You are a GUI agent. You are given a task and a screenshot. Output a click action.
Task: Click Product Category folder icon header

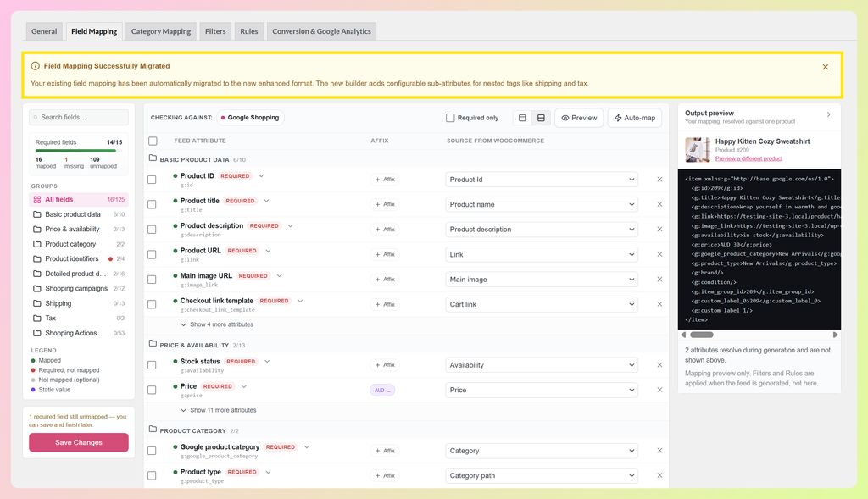pyautogui.click(x=153, y=430)
